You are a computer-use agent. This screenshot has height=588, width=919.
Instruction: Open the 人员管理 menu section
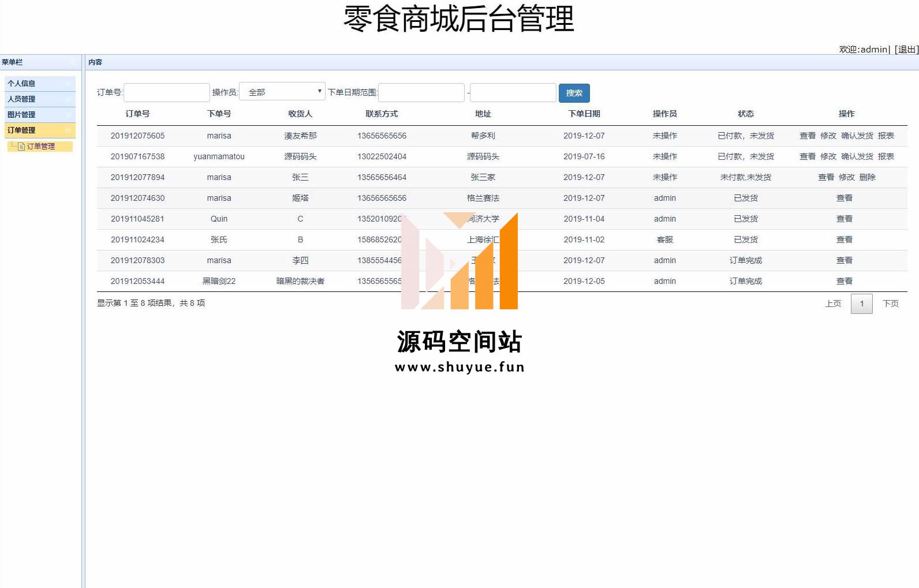[22, 99]
